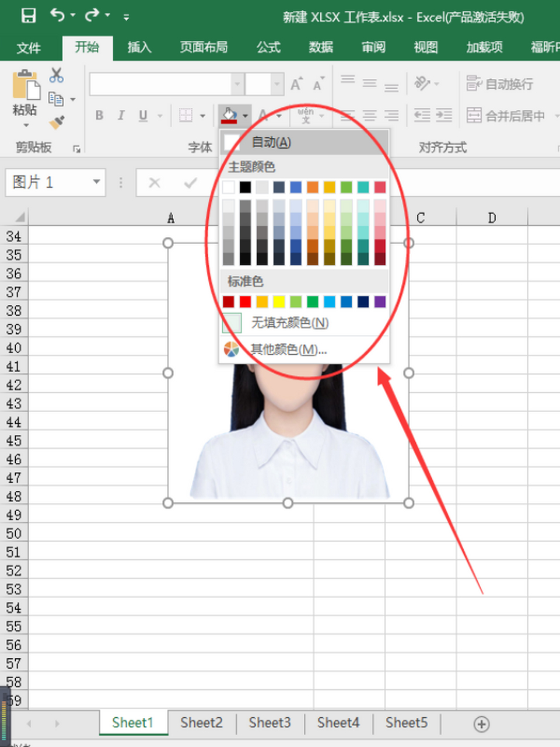
Task: Click the Save icon in title bar
Action: [28, 16]
